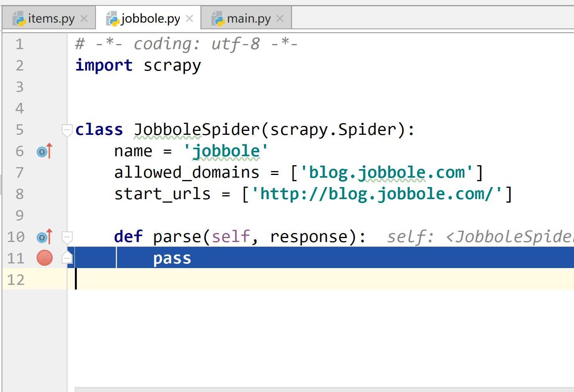Screen dimensions: 574x392
Task: Click the 'self' parameter in parse
Action: tap(231, 237)
